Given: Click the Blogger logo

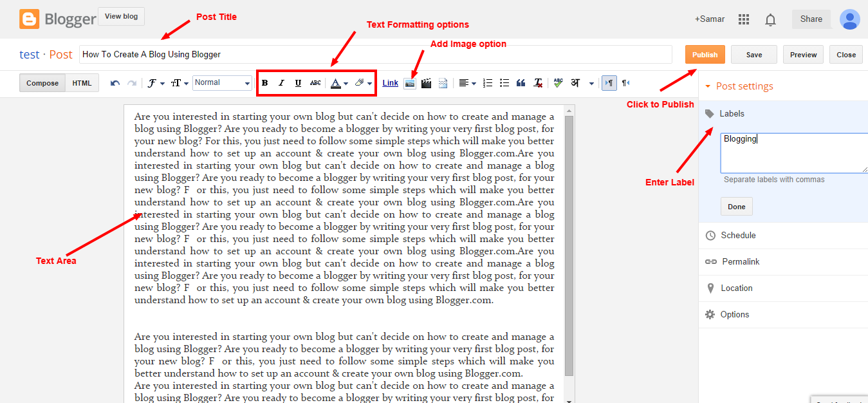Looking at the screenshot, I should pyautogui.click(x=58, y=19).
